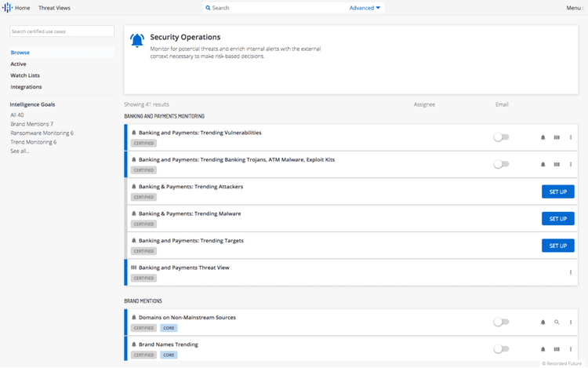This screenshot has height=368, width=588.
Task: Click bell icon on Banking Trojans row
Action: (543, 165)
